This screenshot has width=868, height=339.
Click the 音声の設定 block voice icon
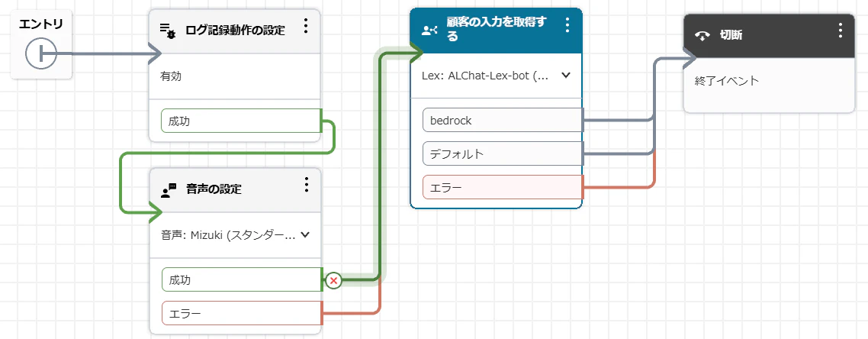pos(169,190)
